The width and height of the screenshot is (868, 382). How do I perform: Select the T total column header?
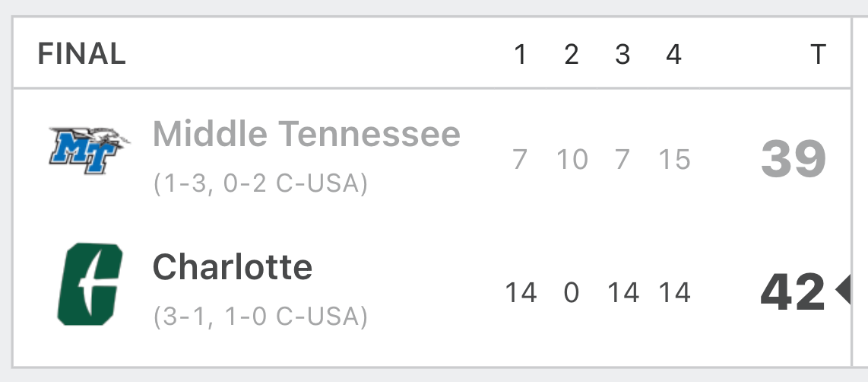click(x=818, y=54)
